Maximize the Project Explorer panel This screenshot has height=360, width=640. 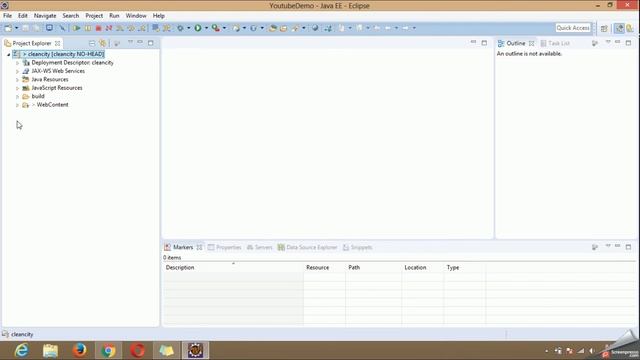pos(151,42)
